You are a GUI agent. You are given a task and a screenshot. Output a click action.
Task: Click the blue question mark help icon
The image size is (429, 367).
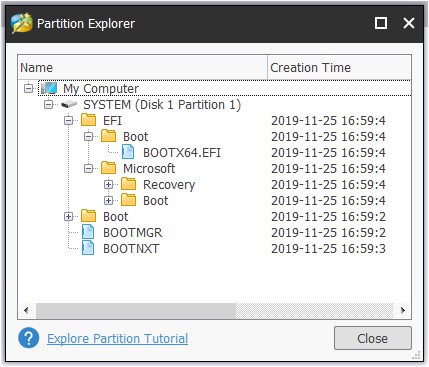[x=29, y=338]
